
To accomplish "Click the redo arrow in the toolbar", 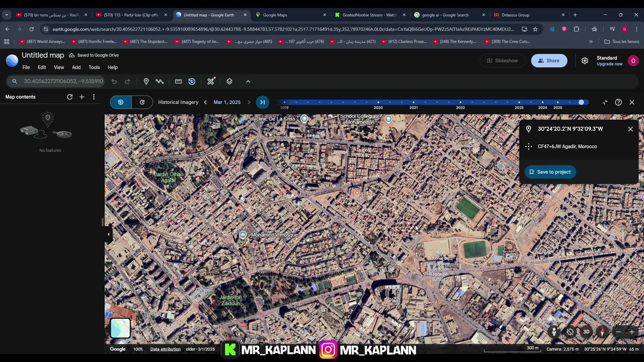I will [127, 81].
